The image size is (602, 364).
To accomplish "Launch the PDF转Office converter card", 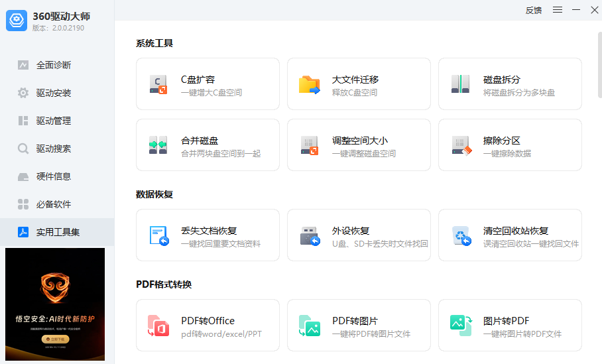I will click(x=208, y=326).
